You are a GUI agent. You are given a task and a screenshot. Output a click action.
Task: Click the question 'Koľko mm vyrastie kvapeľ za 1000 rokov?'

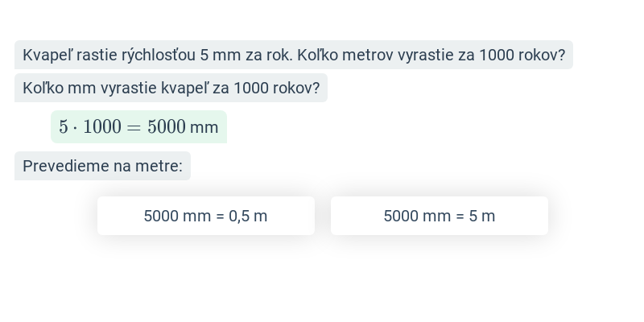pyautogui.click(x=171, y=88)
